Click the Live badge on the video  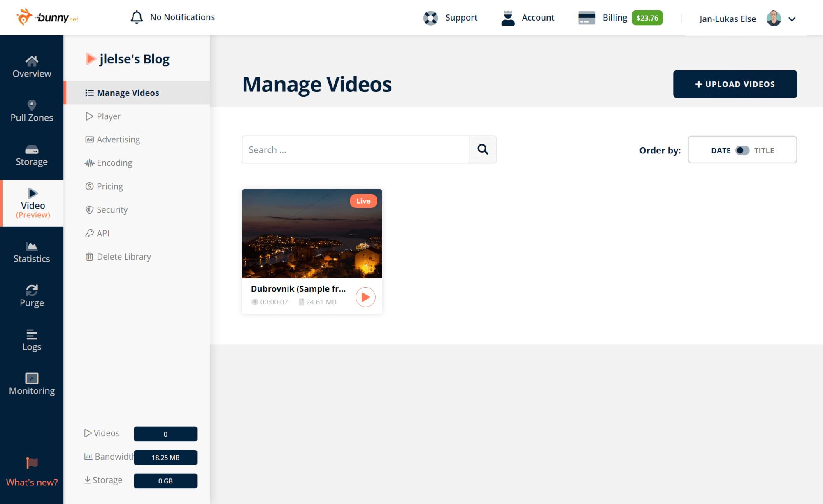pyautogui.click(x=363, y=201)
